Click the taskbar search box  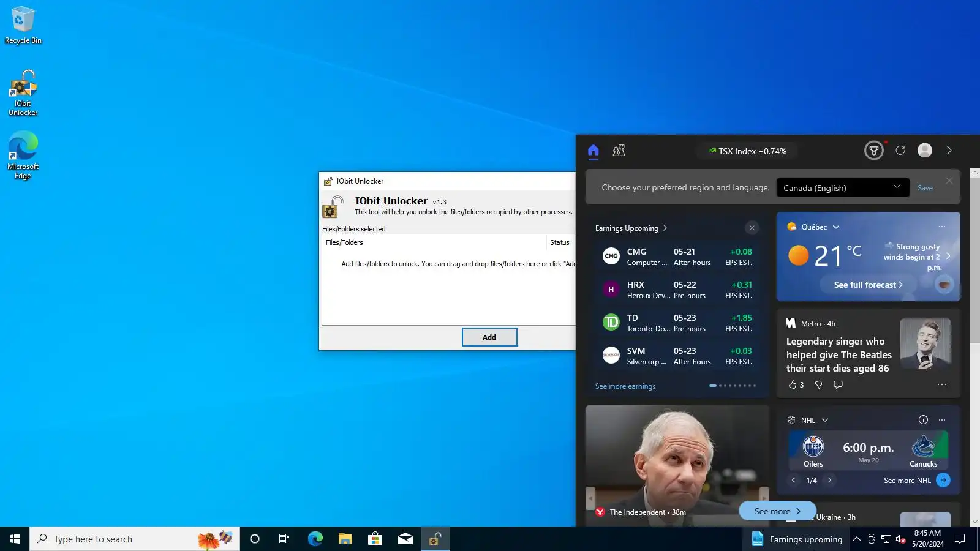click(135, 539)
